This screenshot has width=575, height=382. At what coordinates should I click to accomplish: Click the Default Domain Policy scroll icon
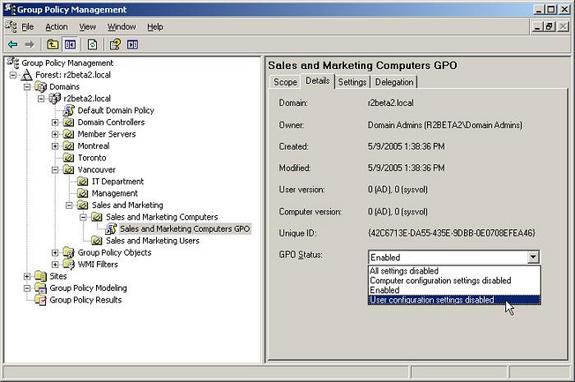(69, 110)
